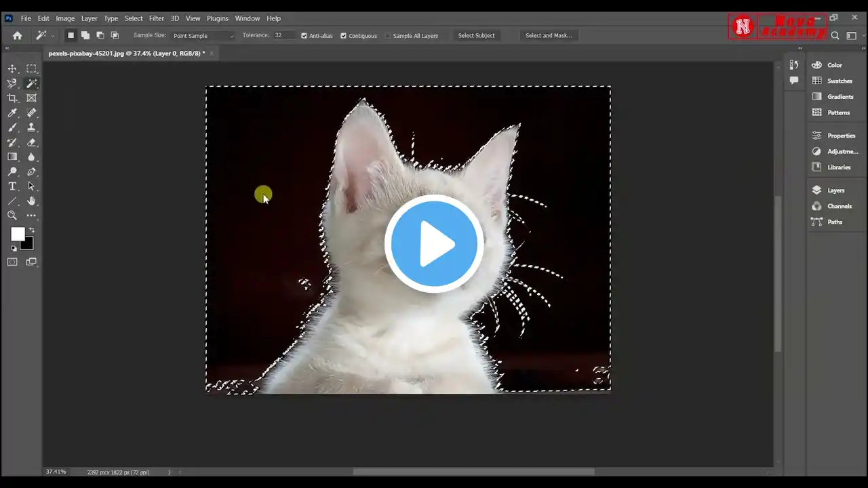Uncheck the Contiguous checkbox

pos(343,36)
